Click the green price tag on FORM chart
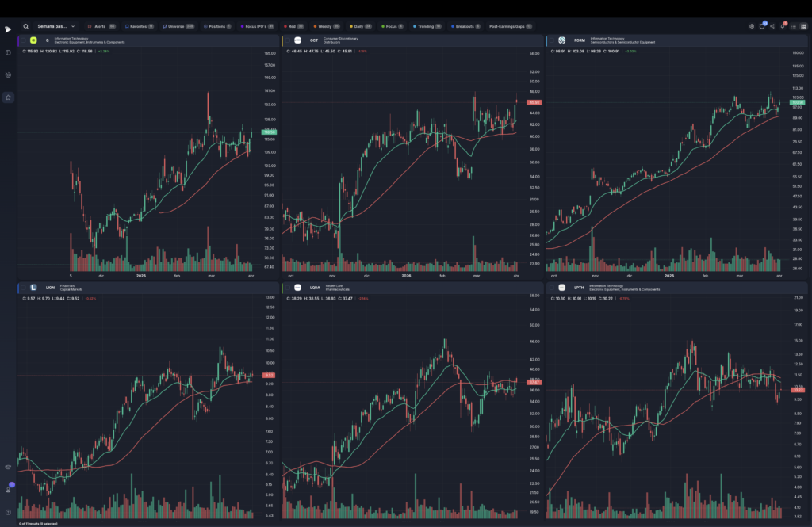The image size is (812, 527). click(797, 102)
